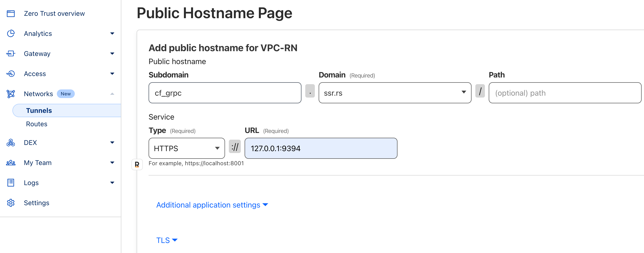Click the Access arrow icon in sidebar
Viewport: 644px width, 253px height.
pyautogui.click(x=11, y=74)
